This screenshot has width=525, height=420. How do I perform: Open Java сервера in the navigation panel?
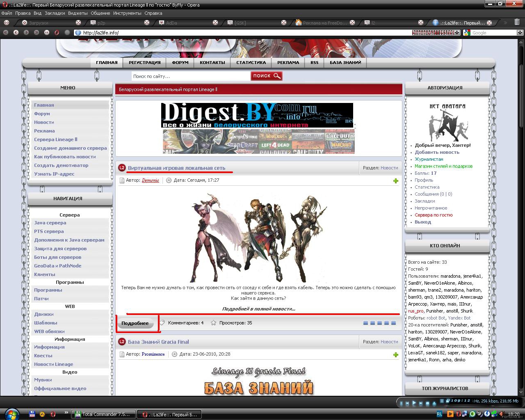click(50, 223)
